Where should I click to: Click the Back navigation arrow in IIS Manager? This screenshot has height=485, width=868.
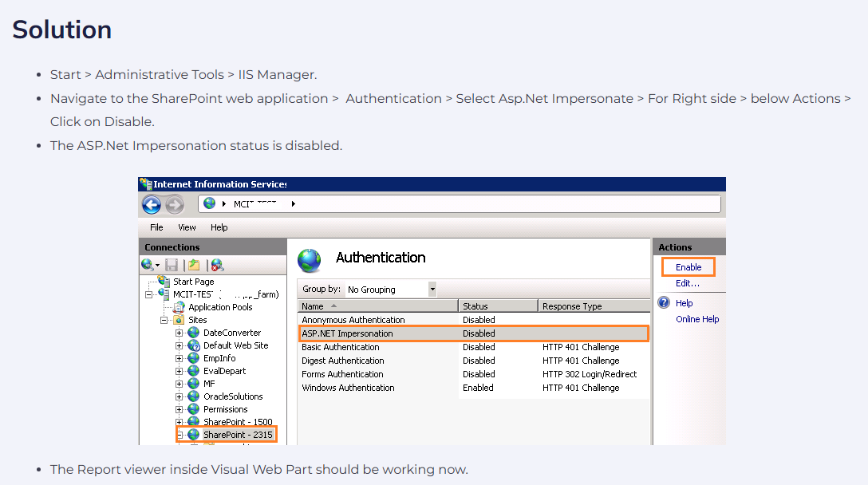point(151,205)
